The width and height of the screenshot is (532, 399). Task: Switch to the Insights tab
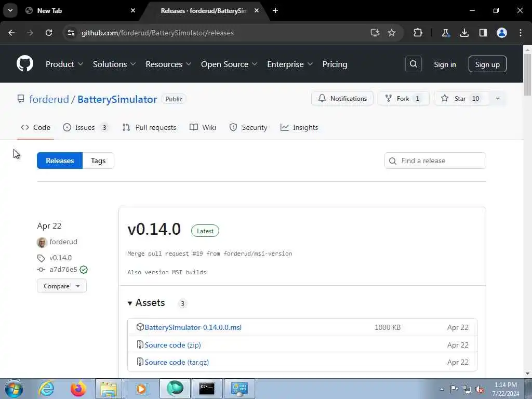click(x=299, y=127)
